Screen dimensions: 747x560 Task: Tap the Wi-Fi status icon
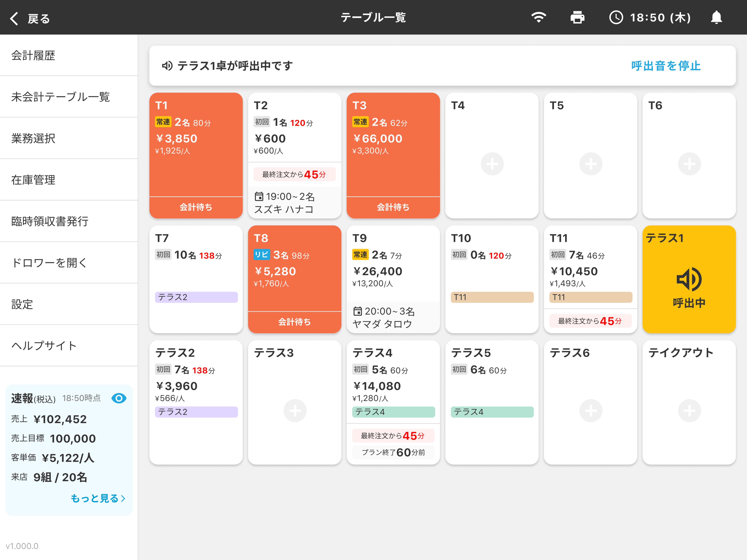pyautogui.click(x=539, y=17)
